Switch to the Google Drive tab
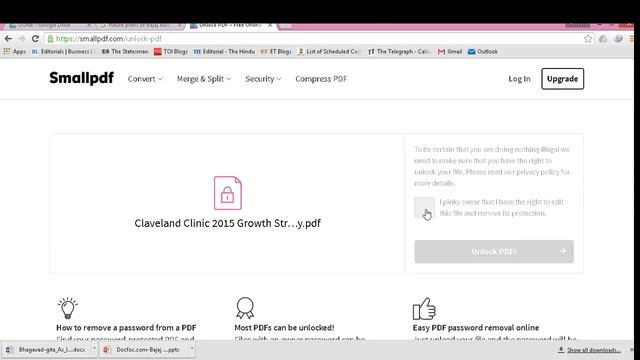 point(47,26)
